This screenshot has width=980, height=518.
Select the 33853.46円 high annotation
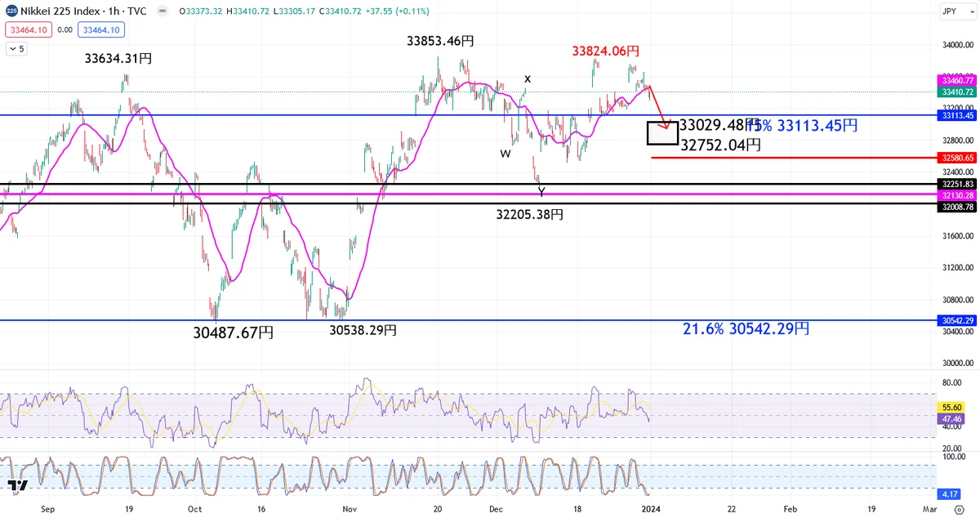(441, 40)
